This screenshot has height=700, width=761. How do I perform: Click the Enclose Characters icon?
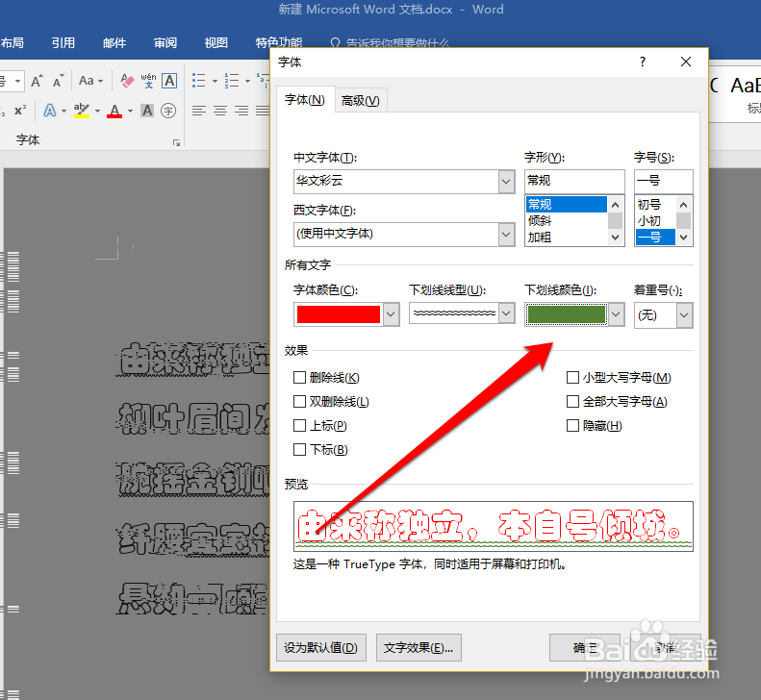168,111
